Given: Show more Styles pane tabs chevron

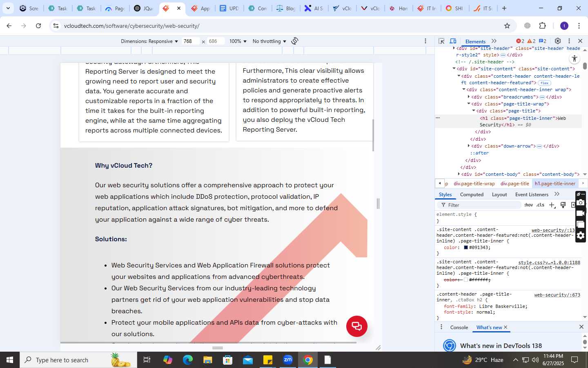Looking at the screenshot, I should 557,194.
